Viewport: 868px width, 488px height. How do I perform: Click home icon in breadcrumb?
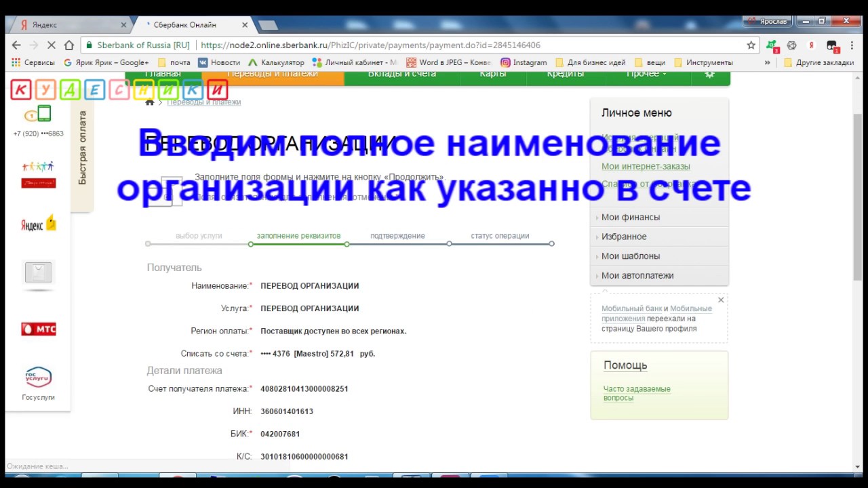point(150,102)
